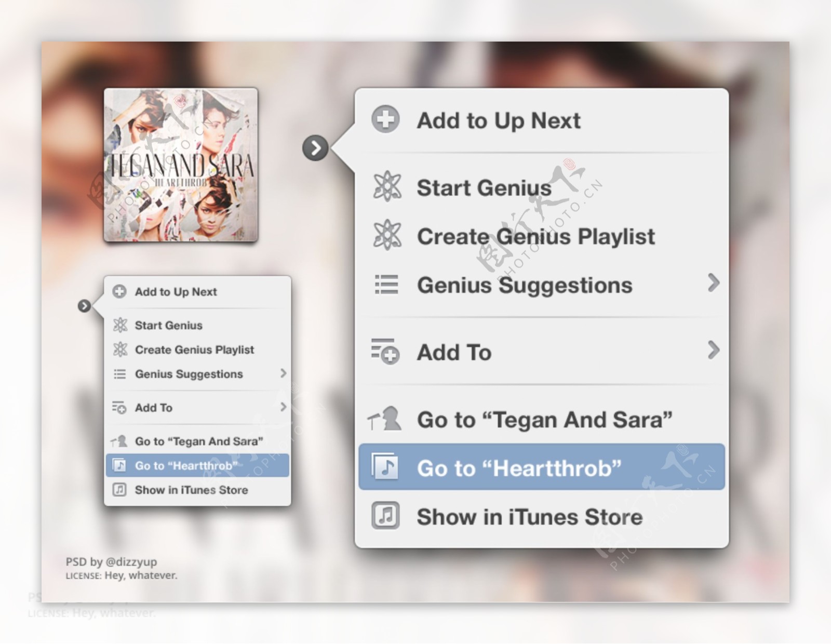Select Create Genius Playlist in the large menu
This screenshot has width=831, height=644.
click(542, 236)
